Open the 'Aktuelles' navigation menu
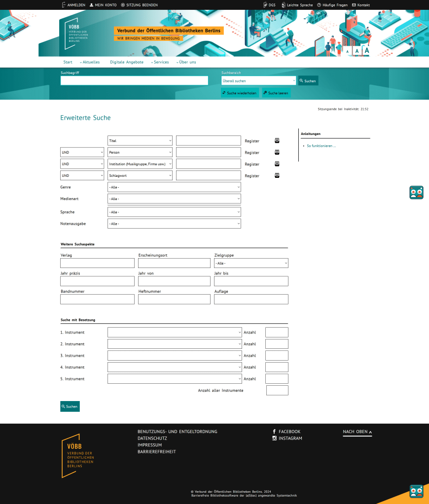This screenshot has height=504, width=429. coord(90,62)
